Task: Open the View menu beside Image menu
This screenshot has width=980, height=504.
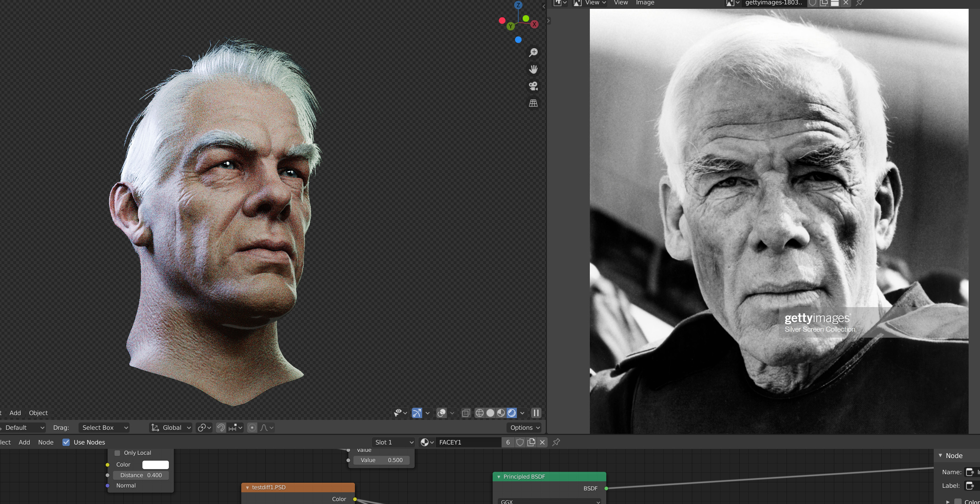Action: click(x=621, y=3)
